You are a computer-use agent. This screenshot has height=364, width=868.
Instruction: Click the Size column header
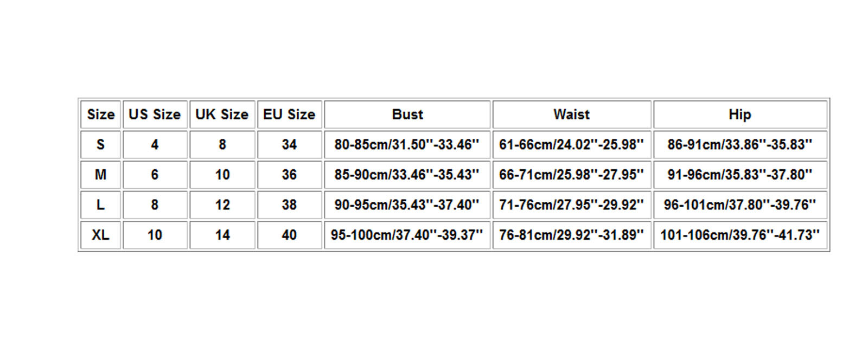(x=100, y=114)
